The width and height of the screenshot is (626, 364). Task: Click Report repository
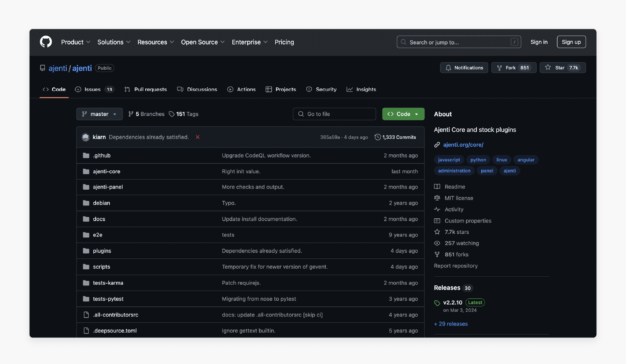[x=456, y=266]
